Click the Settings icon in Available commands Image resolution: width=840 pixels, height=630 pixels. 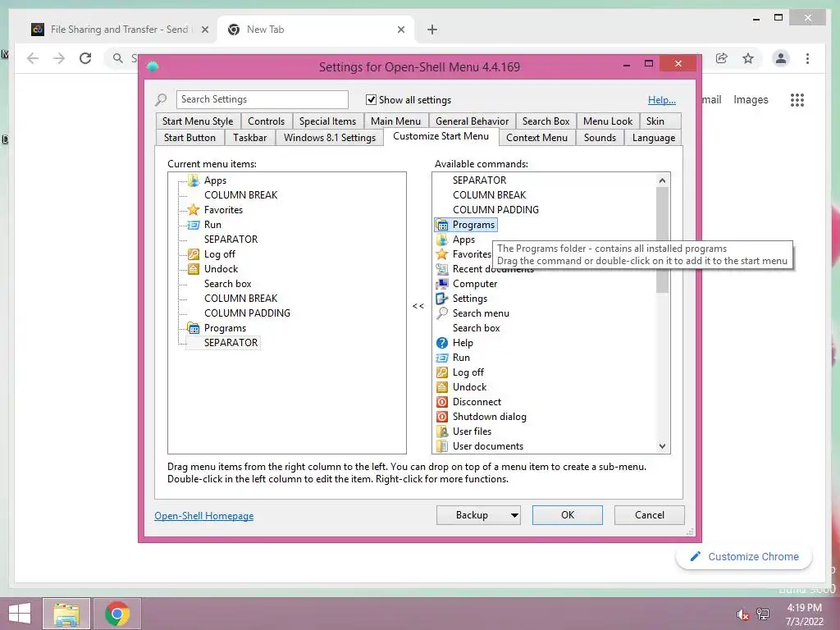coord(442,299)
